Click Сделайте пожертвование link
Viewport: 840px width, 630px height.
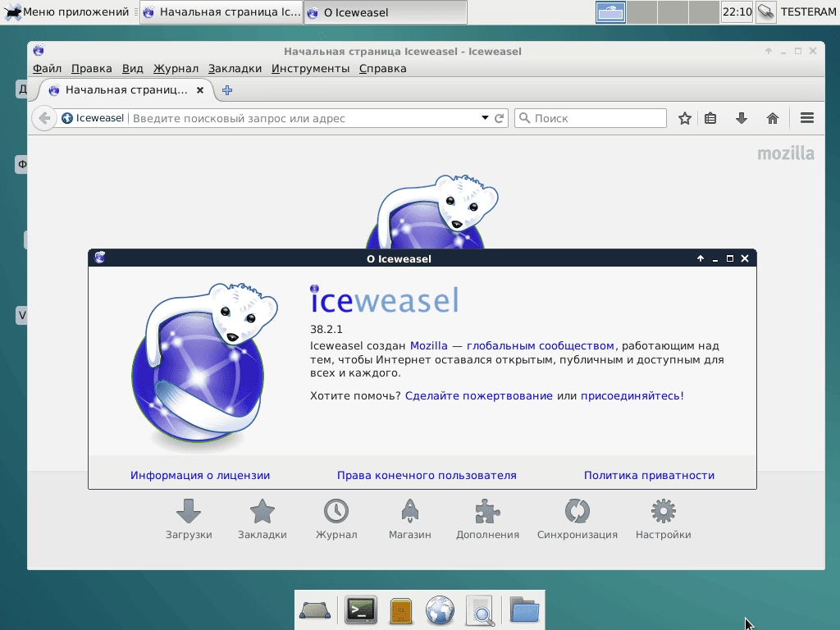tap(478, 396)
